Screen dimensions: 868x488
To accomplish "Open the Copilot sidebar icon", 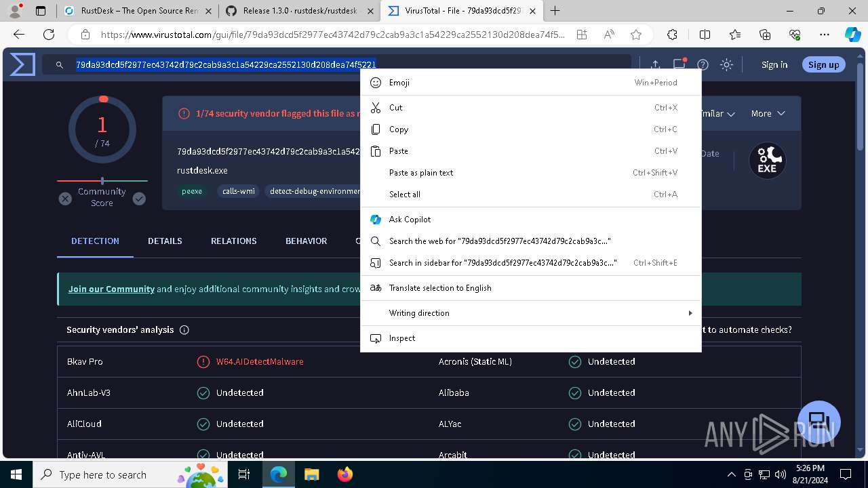I will pos(853,35).
